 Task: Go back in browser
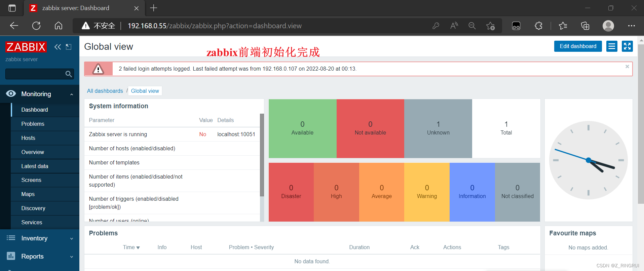point(14,26)
